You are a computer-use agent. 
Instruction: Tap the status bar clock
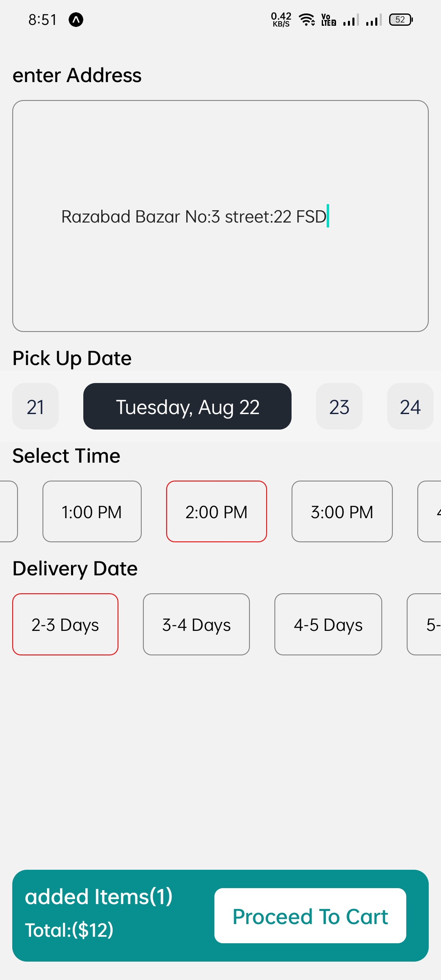tap(42, 20)
